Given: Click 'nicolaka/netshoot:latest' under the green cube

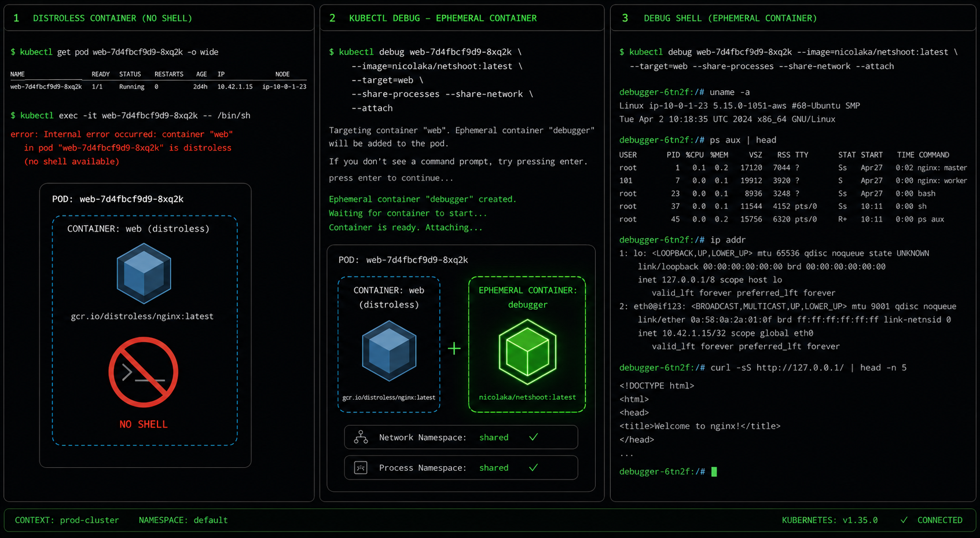Looking at the screenshot, I should pos(527,397).
